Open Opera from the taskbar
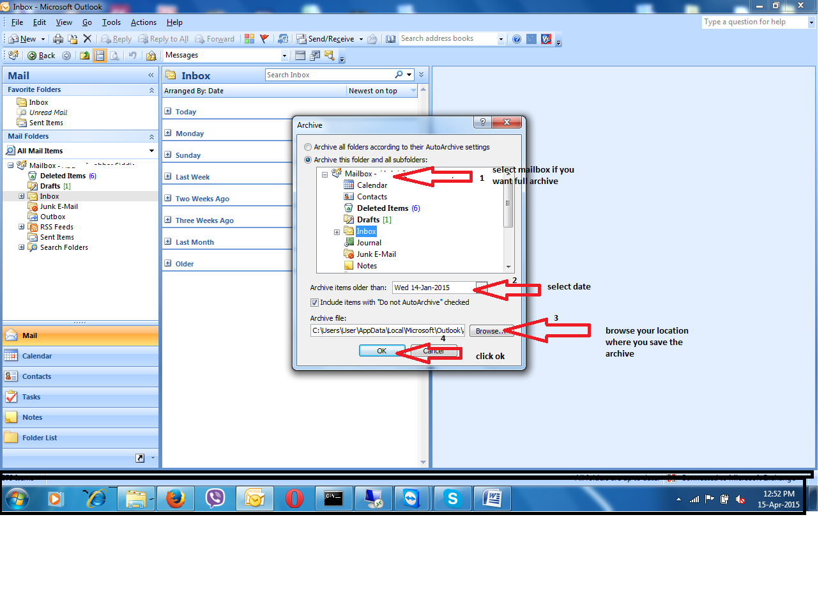 294,498
